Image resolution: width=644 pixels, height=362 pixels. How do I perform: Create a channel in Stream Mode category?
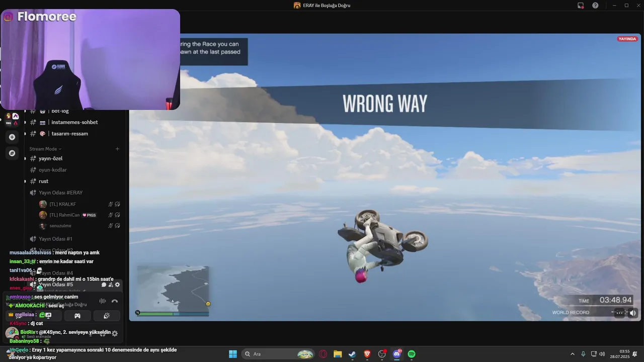click(117, 149)
